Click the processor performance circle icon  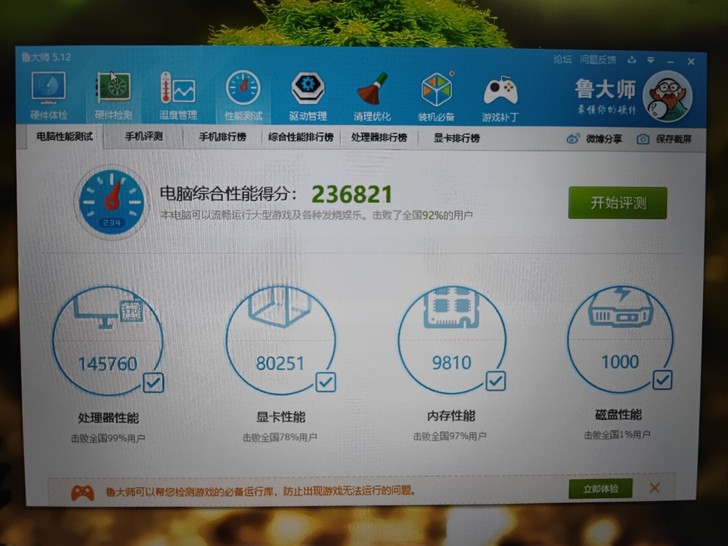click(108, 341)
